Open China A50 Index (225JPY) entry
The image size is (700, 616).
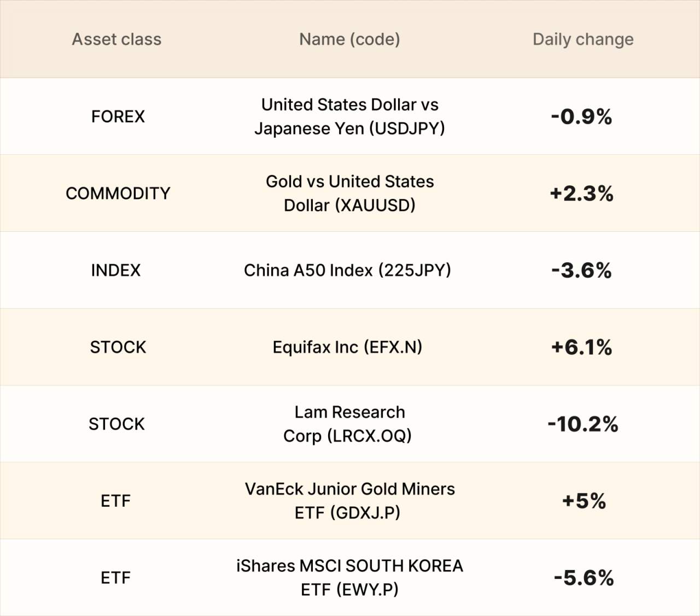click(x=347, y=270)
